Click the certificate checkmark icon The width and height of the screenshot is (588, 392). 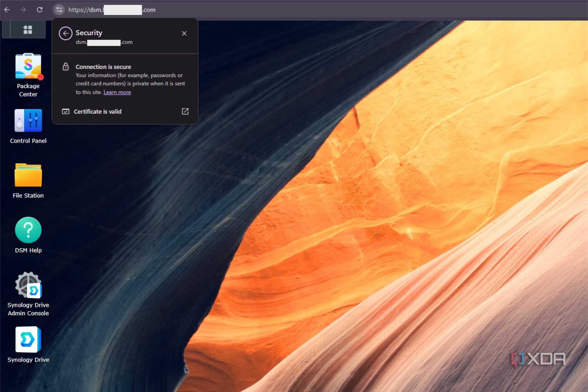(x=66, y=112)
